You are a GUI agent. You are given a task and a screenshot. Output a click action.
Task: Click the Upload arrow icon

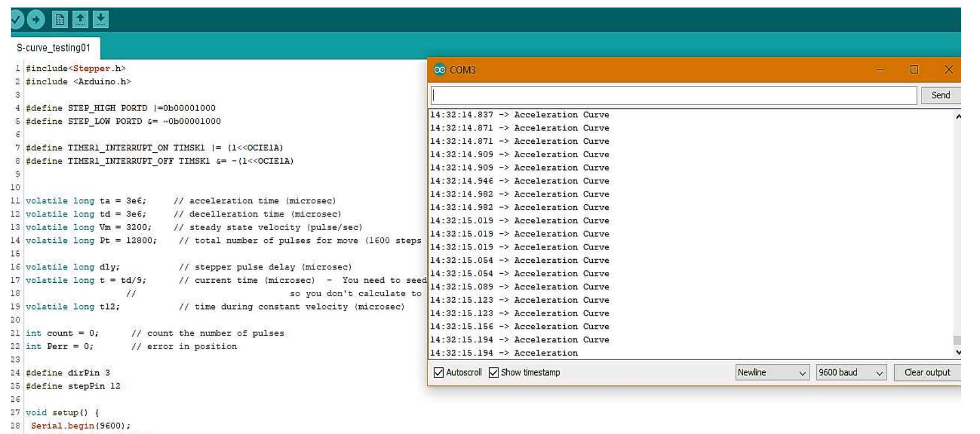(x=36, y=20)
